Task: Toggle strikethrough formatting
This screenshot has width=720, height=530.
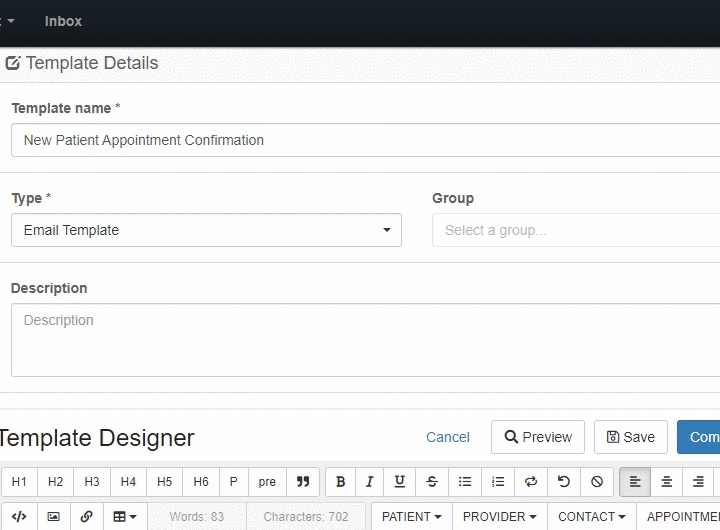Action: [432, 482]
